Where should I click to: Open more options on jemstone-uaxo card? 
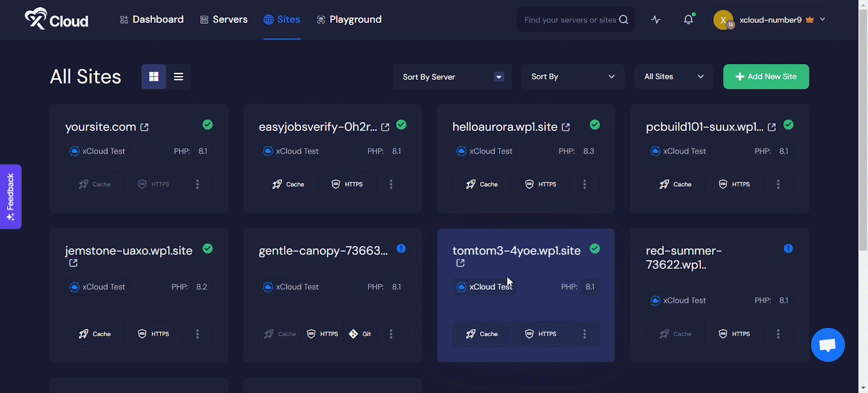point(197,334)
